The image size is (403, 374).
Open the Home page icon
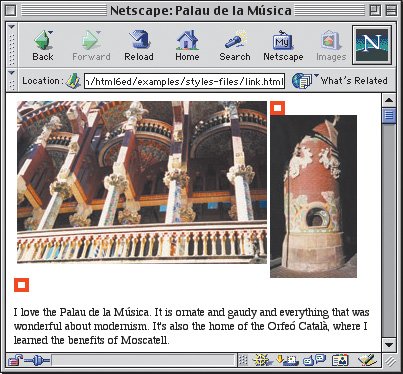(x=187, y=45)
